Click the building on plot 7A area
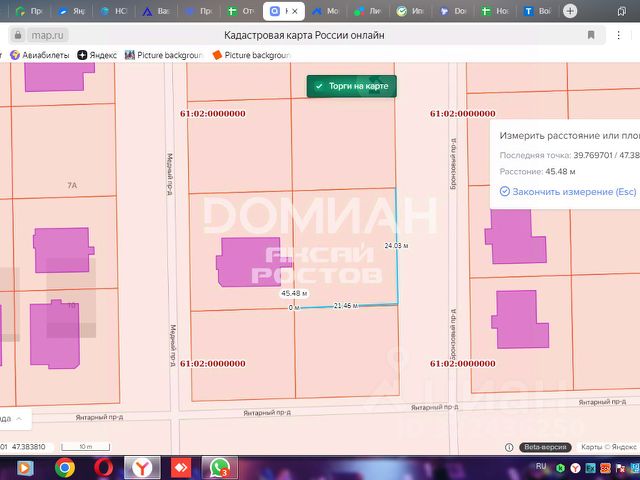 [63, 250]
